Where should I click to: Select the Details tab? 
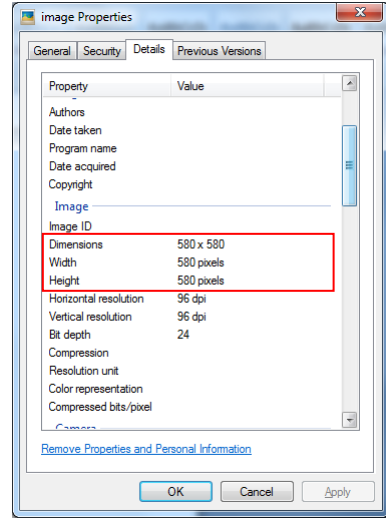pyautogui.click(x=149, y=49)
